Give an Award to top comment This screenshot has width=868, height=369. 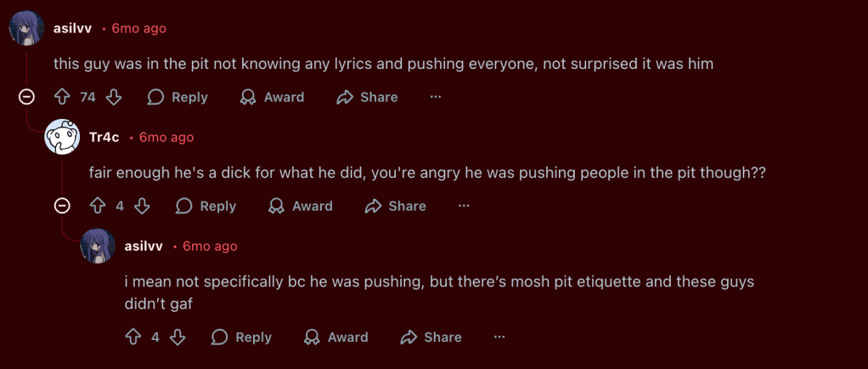[272, 97]
